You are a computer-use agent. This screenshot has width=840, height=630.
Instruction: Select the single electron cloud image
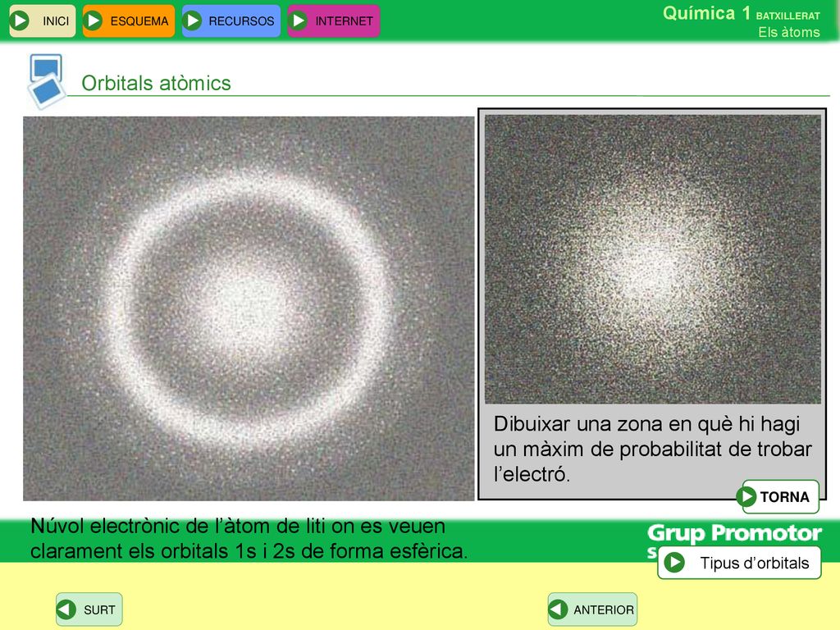(652, 259)
